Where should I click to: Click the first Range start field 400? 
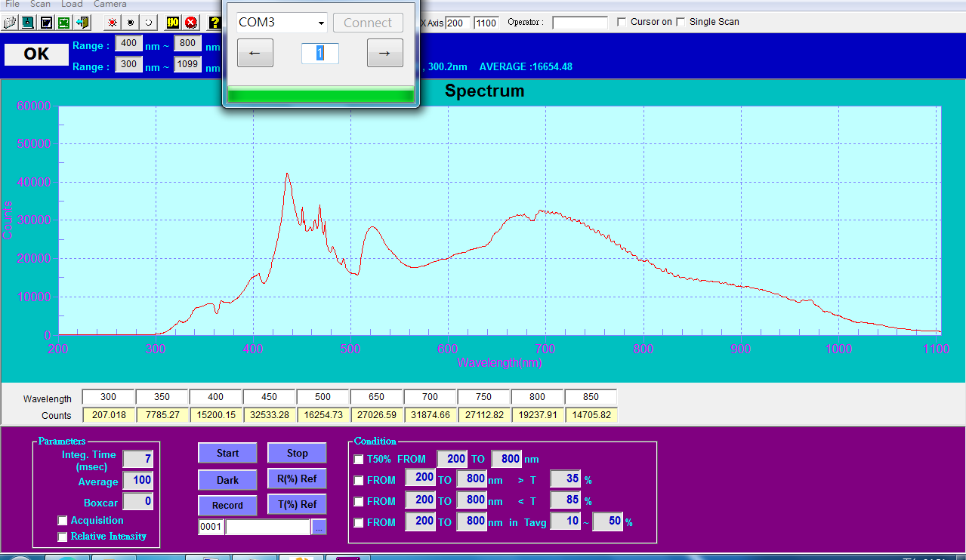(128, 44)
